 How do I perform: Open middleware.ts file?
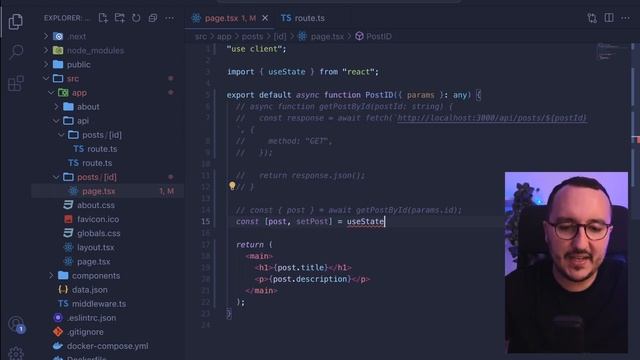pyautogui.click(x=99, y=304)
